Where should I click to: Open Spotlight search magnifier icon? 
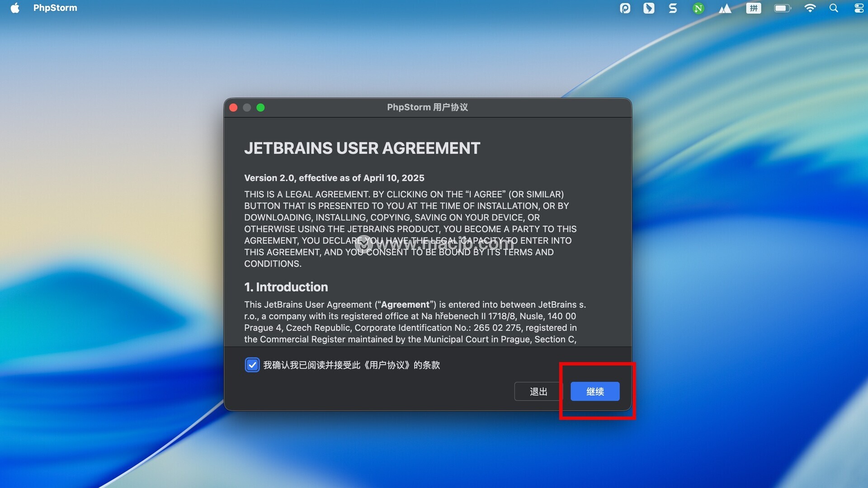[x=834, y=8]
